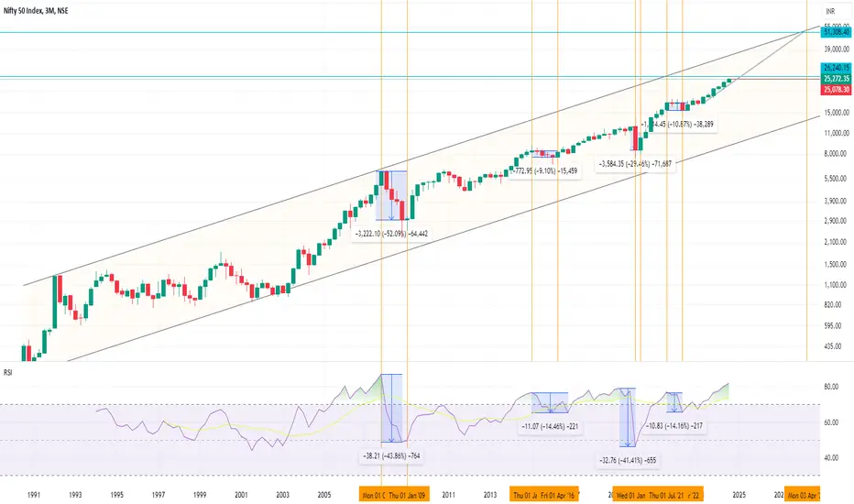
Task: Click the 40.00 RSI axis value
Action: (x=831, y=458)
